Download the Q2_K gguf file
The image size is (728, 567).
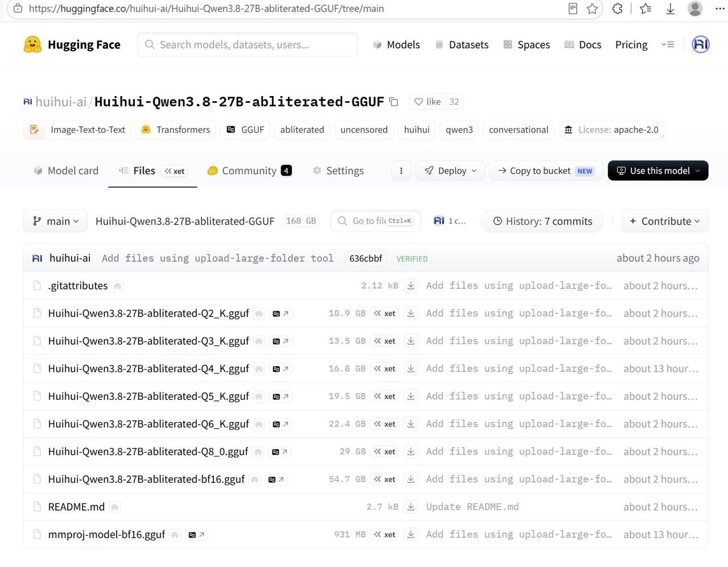[x=411, y=313]
